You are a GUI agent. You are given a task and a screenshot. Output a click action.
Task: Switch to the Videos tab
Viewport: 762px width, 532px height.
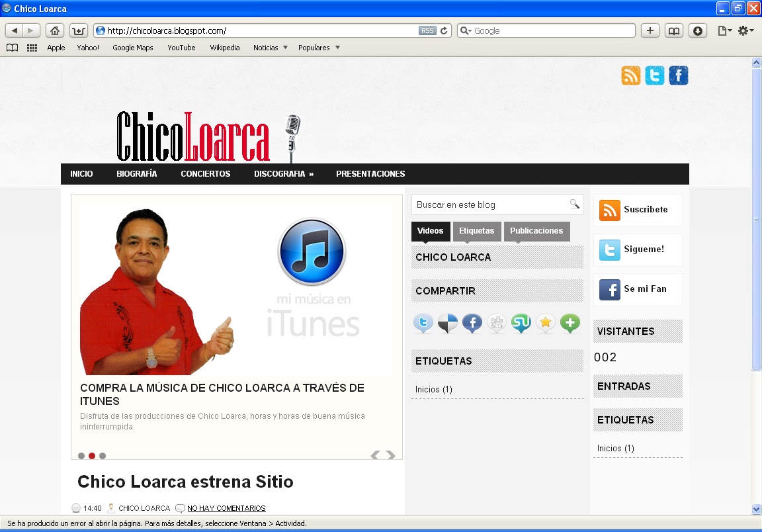pos(431,231)
